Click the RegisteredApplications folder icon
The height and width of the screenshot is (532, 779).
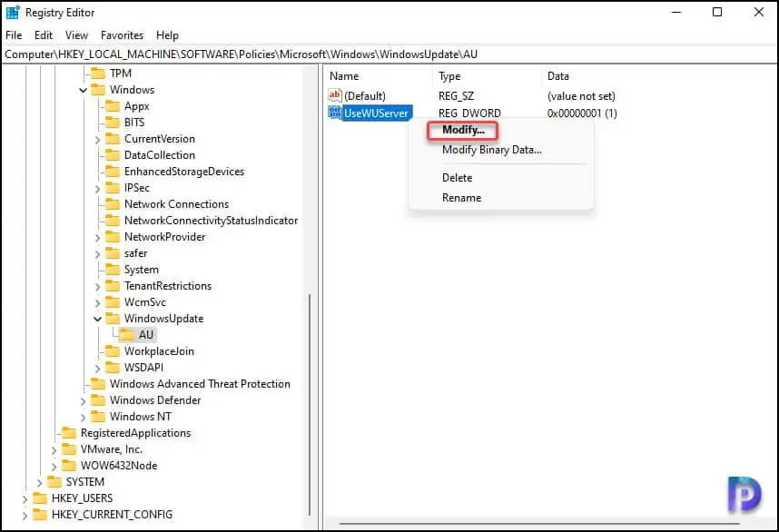(69, 433)
